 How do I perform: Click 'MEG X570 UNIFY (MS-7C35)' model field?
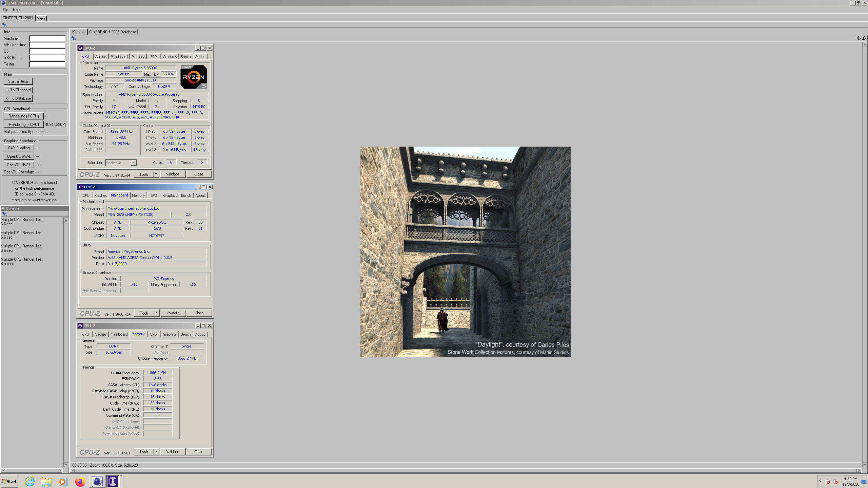click(x=138, y=214)
